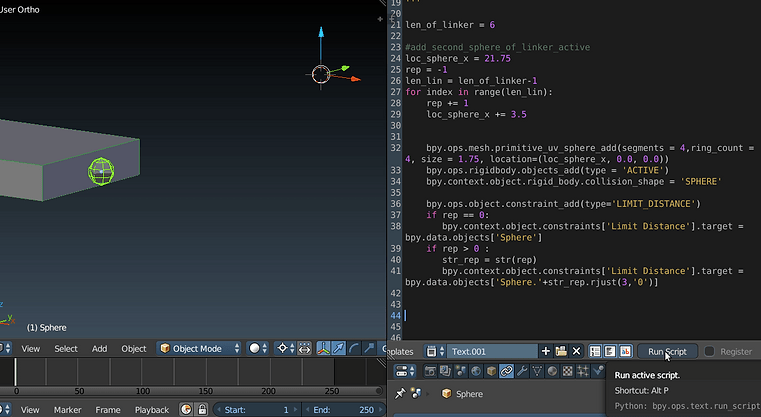Edit the Text.001 name field
This screenshot has height=417, width=761.
(x=492, y=351)
